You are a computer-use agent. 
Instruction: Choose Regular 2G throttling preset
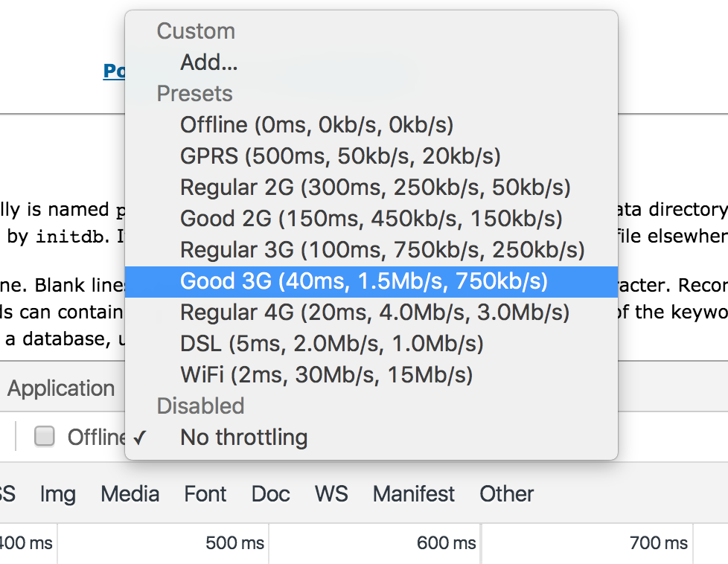[x=371, y=188]
